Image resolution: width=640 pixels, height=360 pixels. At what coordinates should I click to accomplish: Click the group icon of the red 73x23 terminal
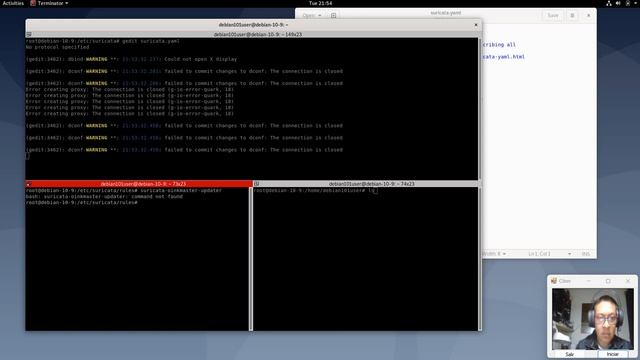pyautogui.click(x=28, y=184)
